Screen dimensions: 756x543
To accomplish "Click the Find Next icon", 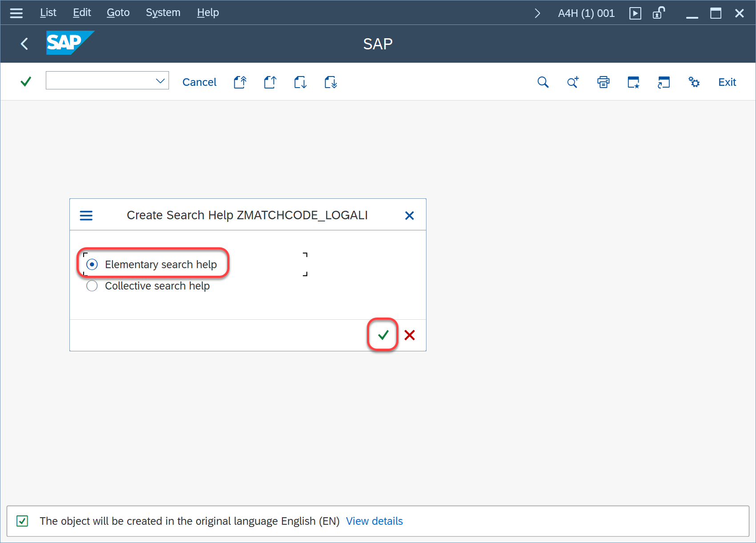I will pyautogui.click(x=573, y=82).
